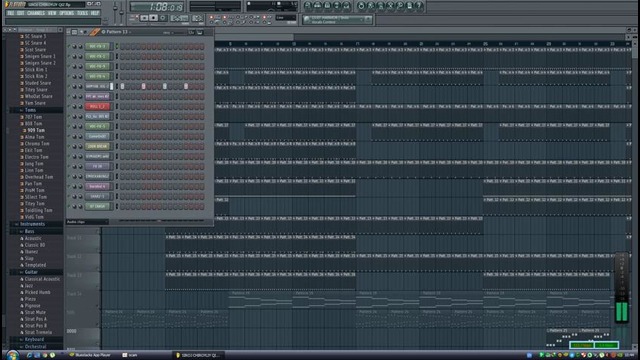Open the TOOLS menu
Screen dimensions: 640x360
click(x=83, y=13)
